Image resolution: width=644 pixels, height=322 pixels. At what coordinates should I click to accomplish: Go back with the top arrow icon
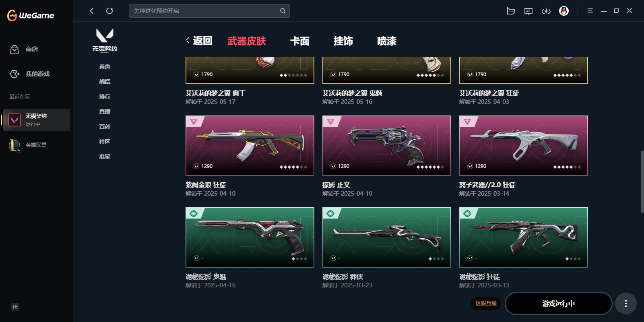pyautogui.click(x=92, y=11)
